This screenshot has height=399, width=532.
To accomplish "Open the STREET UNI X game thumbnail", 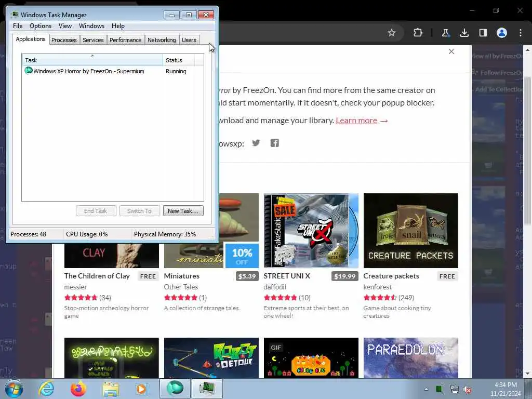I will [311, 230].
